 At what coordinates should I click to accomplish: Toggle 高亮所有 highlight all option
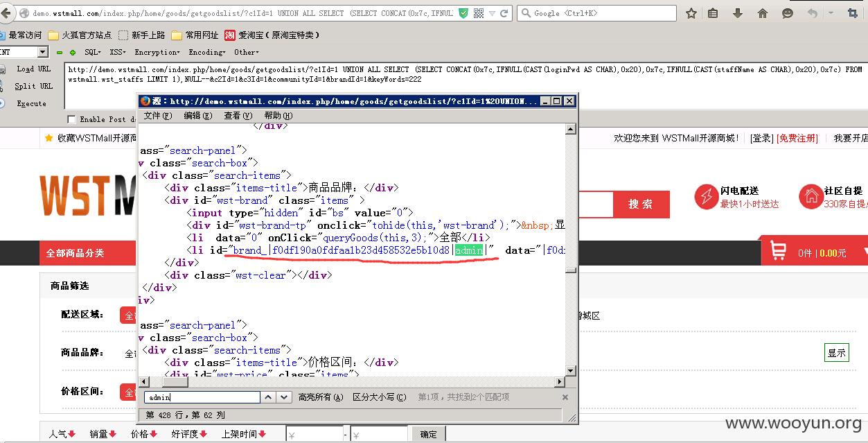click(321, 397)
